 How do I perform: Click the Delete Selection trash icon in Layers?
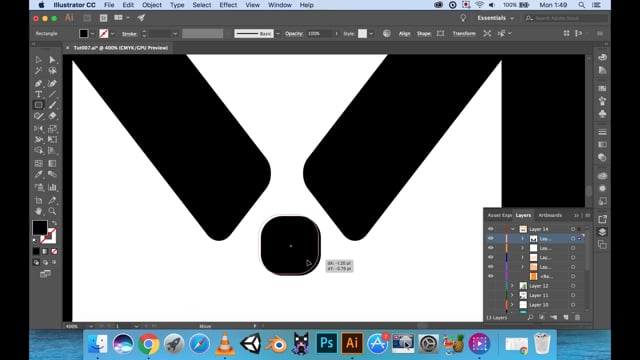(577, 317)
